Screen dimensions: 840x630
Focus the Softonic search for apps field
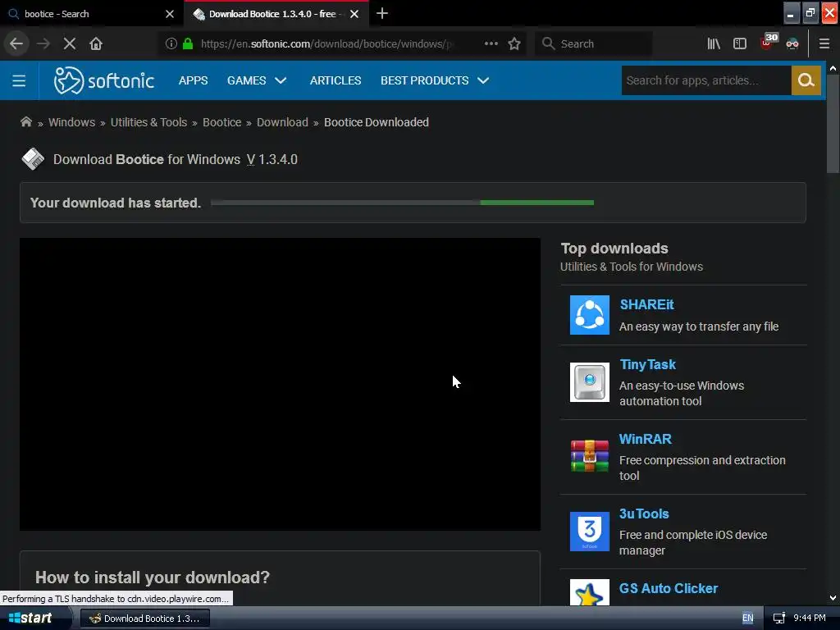(706, 80)
